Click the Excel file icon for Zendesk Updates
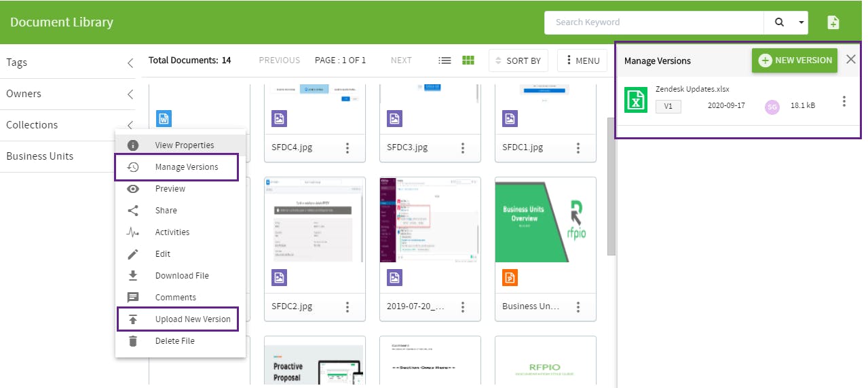868x388 pixels. tap(636, 100)
